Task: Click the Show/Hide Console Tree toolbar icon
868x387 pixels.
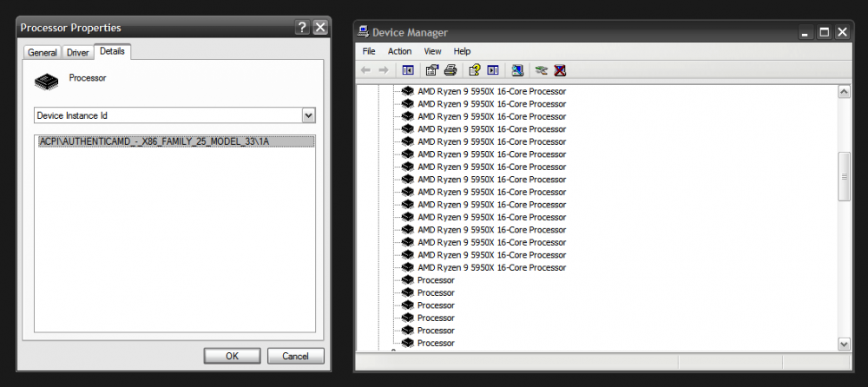Action: [x=408, y=70]
